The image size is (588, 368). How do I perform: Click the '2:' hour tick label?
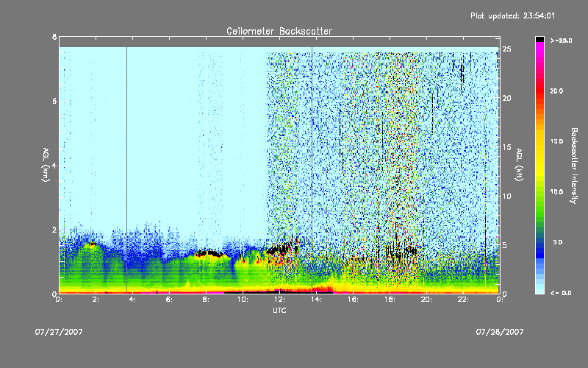96,300
